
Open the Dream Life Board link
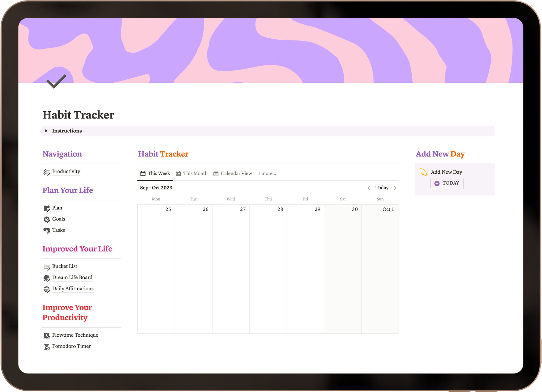tap(72, 277)
